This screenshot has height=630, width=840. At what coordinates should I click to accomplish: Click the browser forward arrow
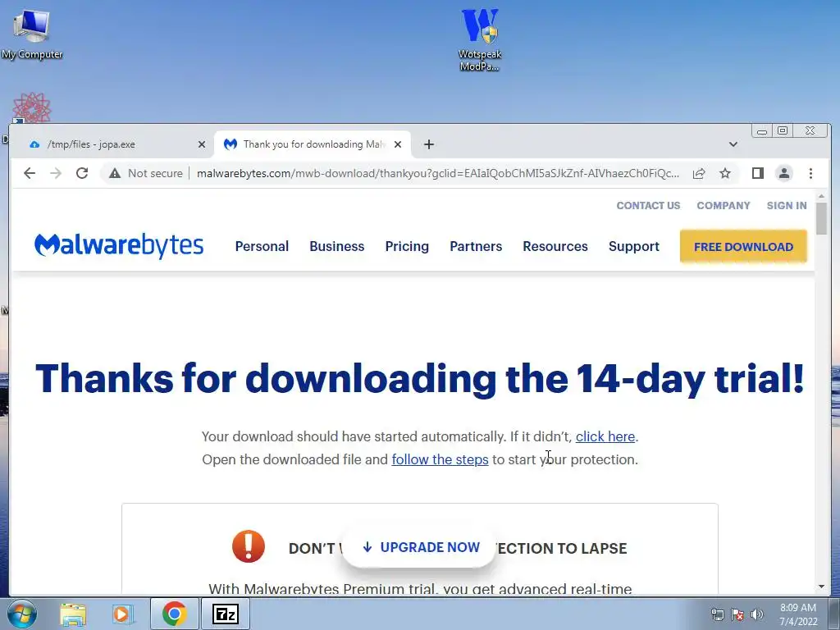click(x=56, y=173)
